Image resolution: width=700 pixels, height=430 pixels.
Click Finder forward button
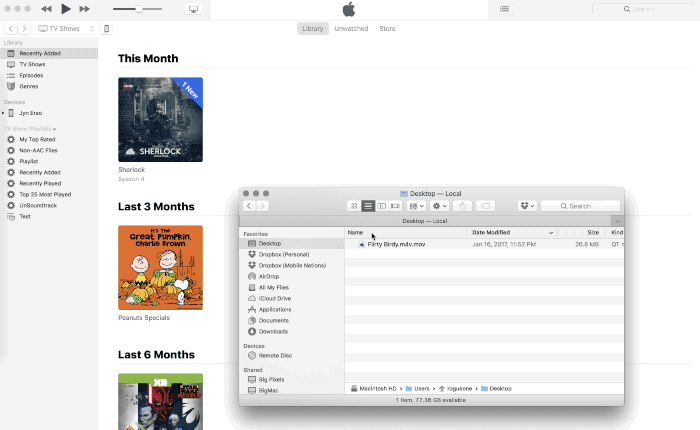263,206
